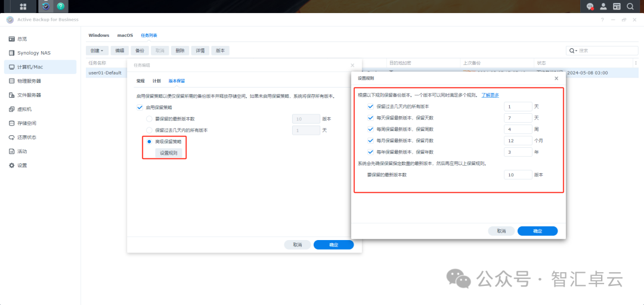Open 存储空间 in sidebar
The image size is (644, 305).
tap(41, 123)
